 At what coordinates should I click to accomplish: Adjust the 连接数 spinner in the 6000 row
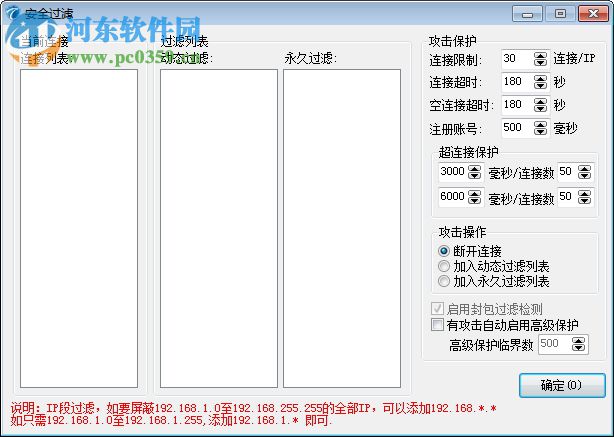coord(585,197)
